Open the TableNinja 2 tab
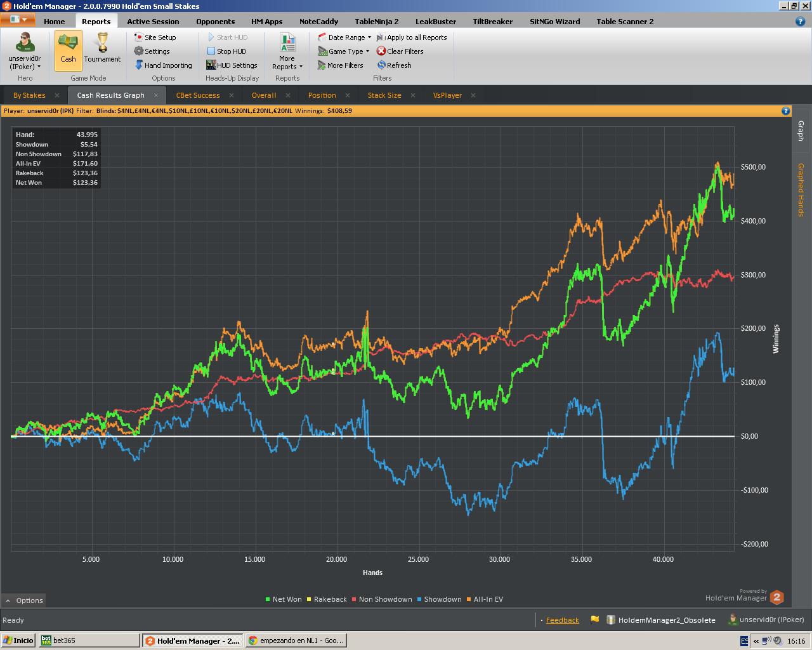812x650 pixels. (377, 22)
